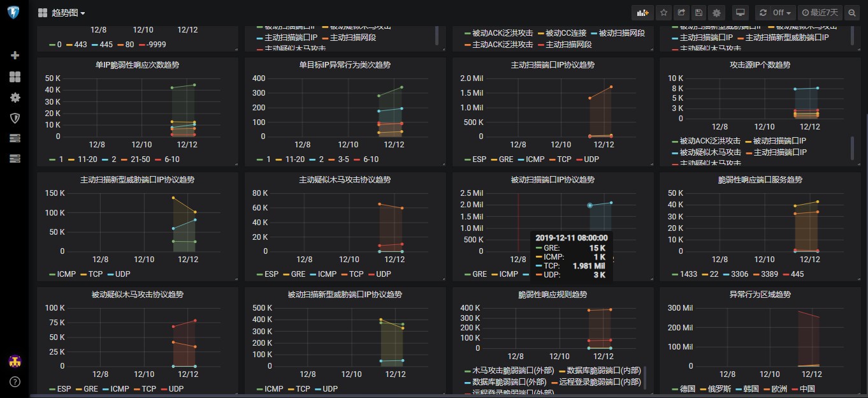Open the Create plus menu in sidebar

(15, 55)
